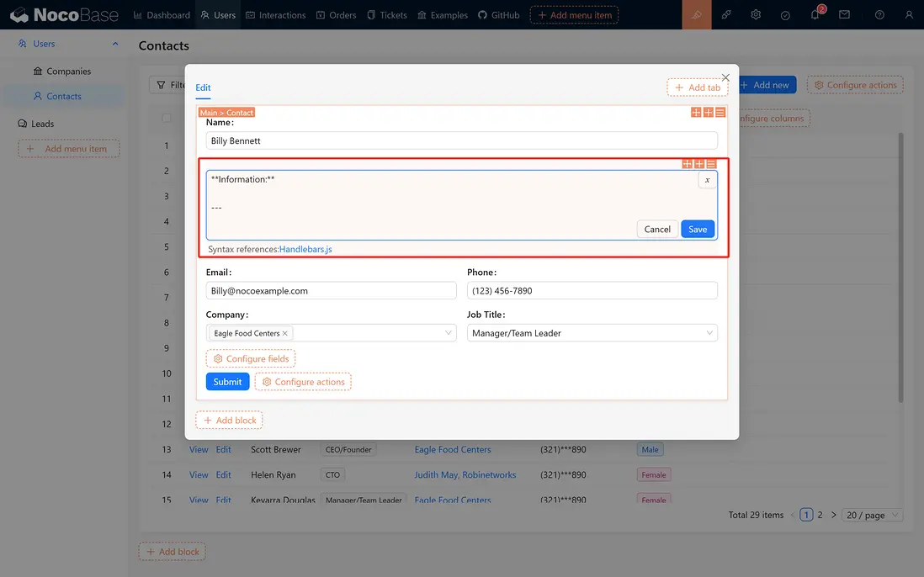Viewport: 924px width, 577px height.
Task: Submit the contact form
Action: click(x=227, y=382)
